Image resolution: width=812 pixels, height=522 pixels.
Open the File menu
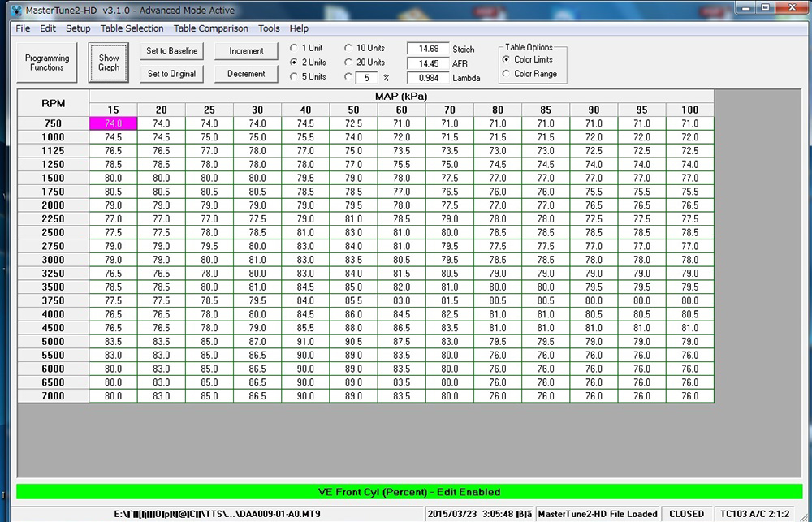coord(22,28)
